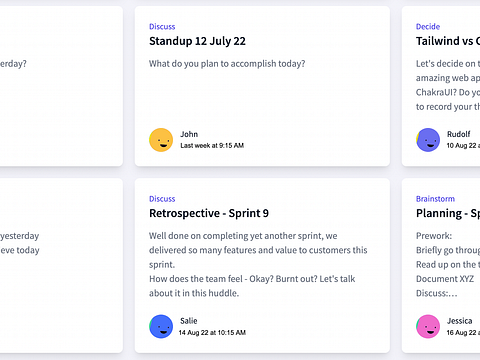The height and width of the screenshot is (360, 480).
Task: Open the Tailwind vs card title
Action: tap(448, 41)
